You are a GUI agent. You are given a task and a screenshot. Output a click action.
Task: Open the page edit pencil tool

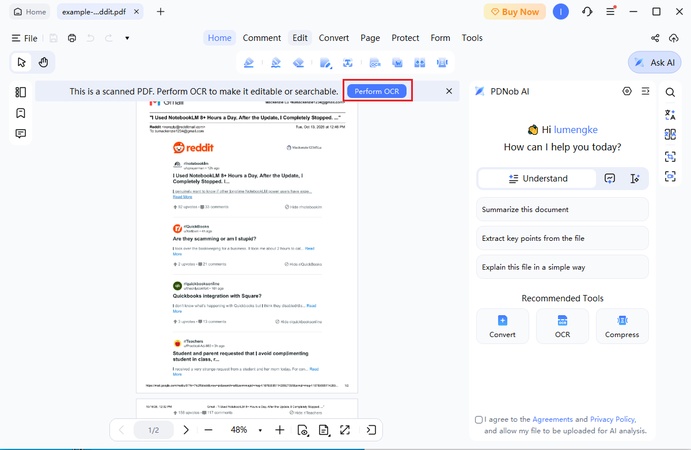coord(326,63)
